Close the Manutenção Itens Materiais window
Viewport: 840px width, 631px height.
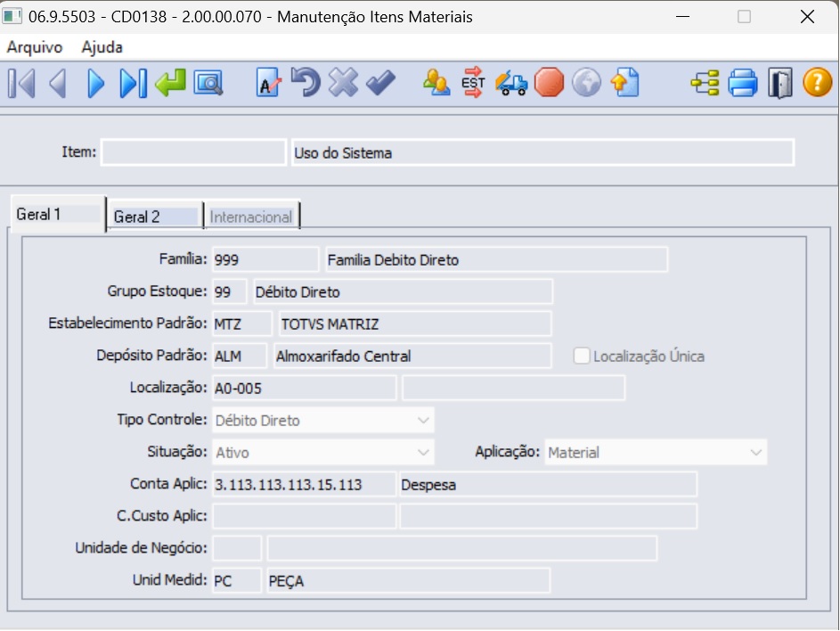(807, 17)
